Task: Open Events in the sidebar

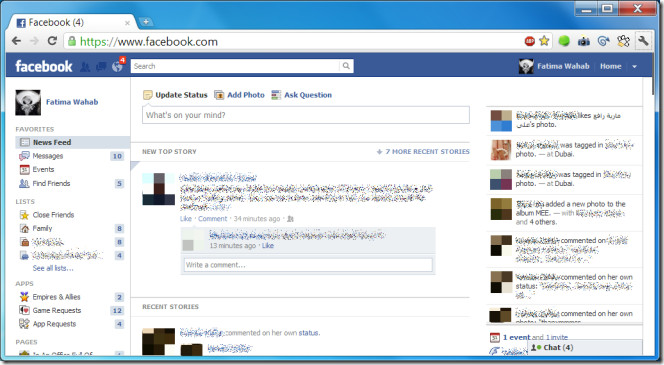Action: point(43,169)
